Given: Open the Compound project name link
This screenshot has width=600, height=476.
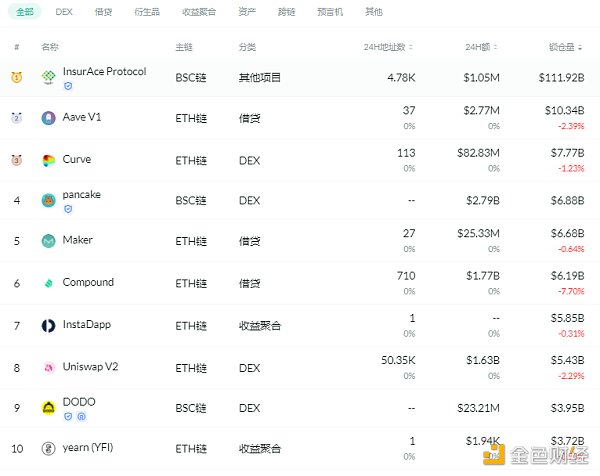Looking at the screenshot, I should coord(88,282).
